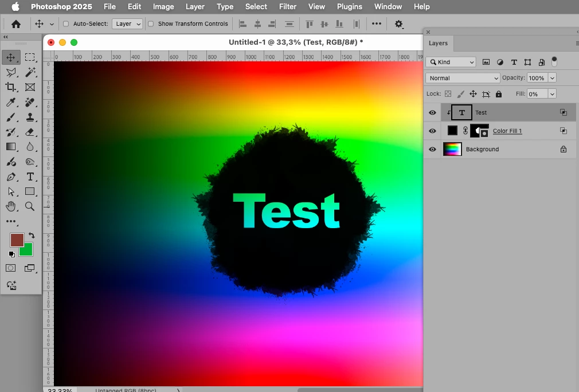This screenshot has height=392, width=579.
Task: Open the Fill percentage dropdown arrow
Action: [x=552, y=94]
